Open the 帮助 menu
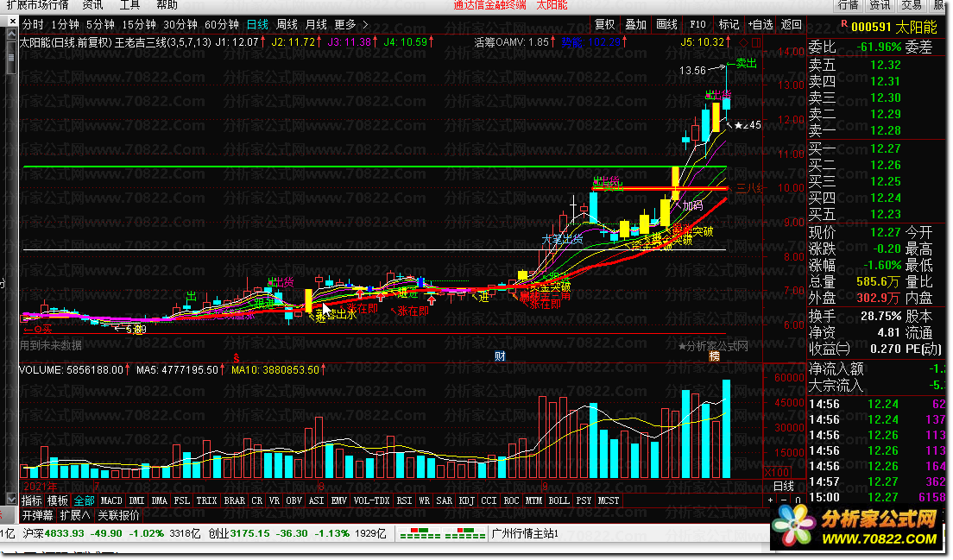953x560 pixels. 167,5
